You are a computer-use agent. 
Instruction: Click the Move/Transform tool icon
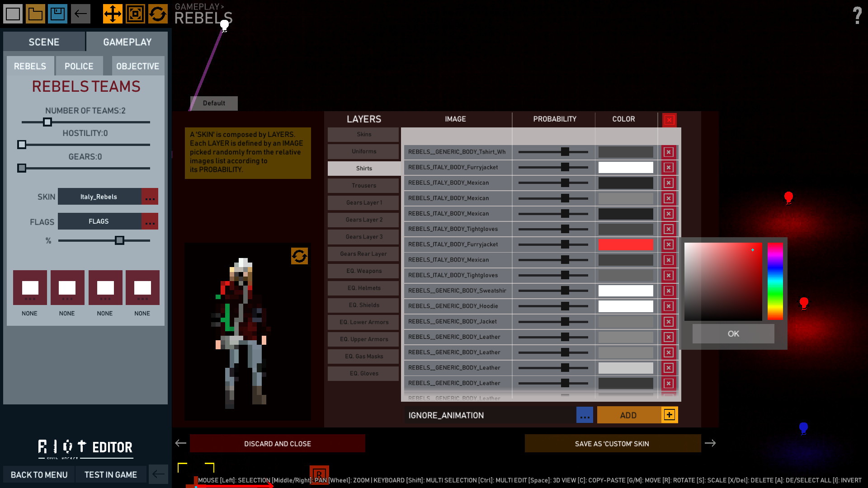point(112,13)
